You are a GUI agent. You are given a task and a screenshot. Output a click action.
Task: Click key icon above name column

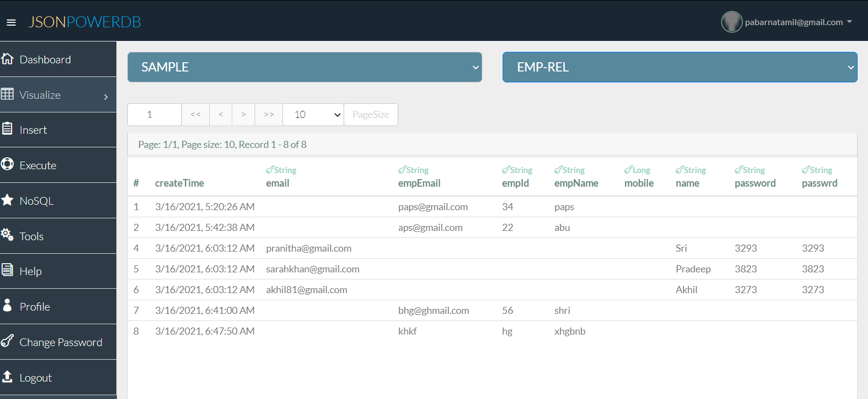pos(680,170)
